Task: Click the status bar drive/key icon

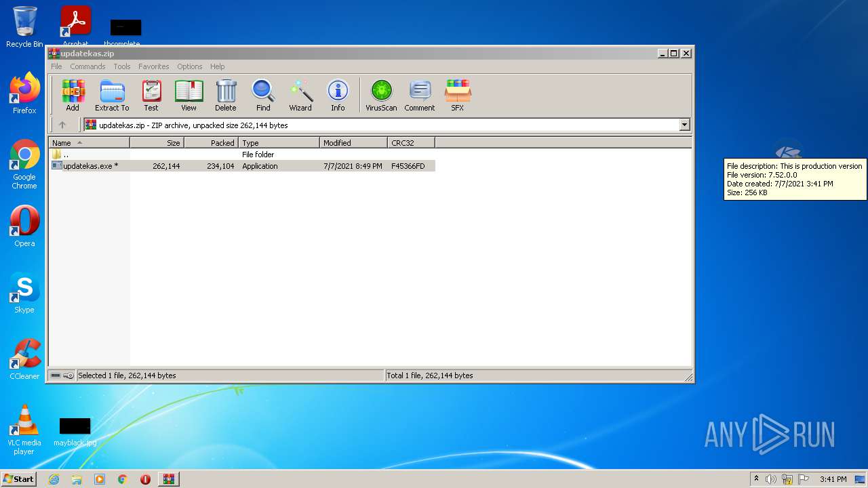Action: (62, 375)
